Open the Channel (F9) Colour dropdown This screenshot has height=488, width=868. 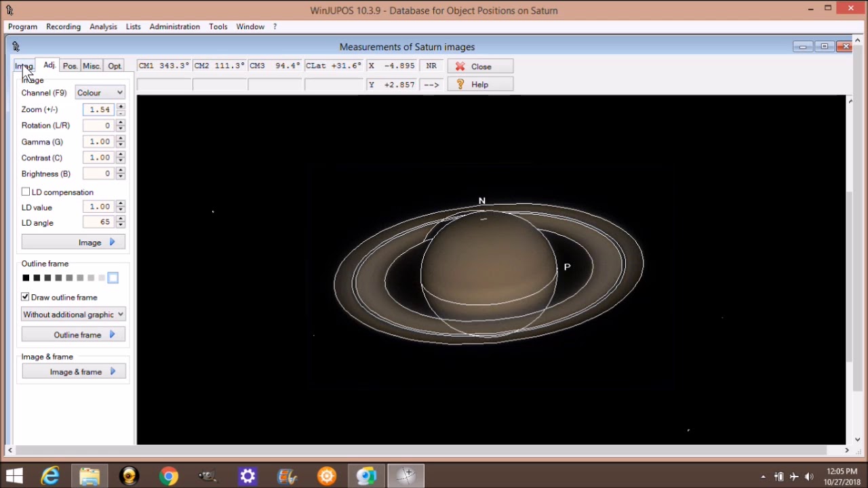pyautogui.click(x=100, y=93)
